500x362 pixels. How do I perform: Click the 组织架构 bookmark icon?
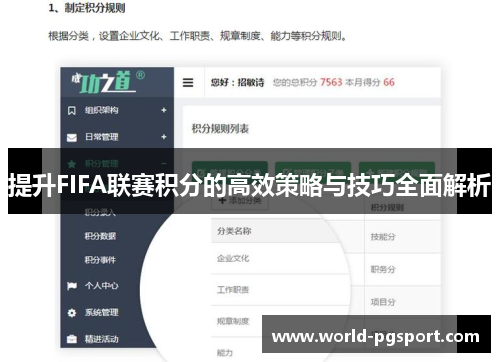click(x=72, y=110)
